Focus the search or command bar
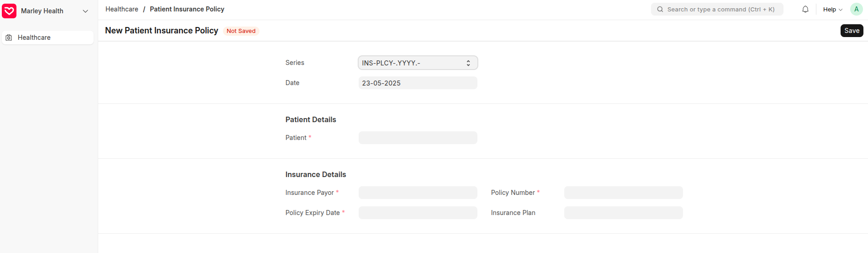 point(717,9)
